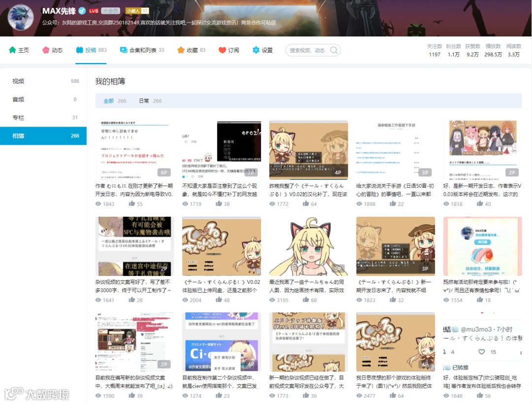Click the views eye icon showing 2477
This screenshot has width=532, height=404.
[359, 396]
